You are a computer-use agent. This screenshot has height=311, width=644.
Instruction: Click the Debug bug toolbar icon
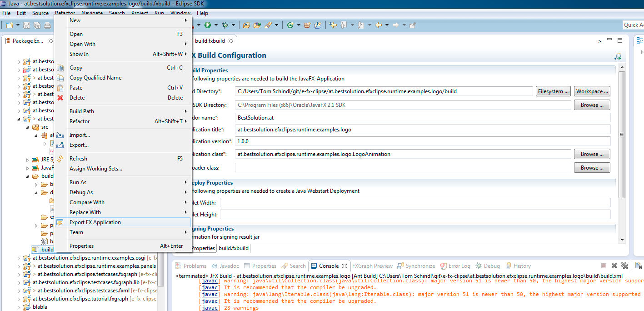[x=225, y=25]
